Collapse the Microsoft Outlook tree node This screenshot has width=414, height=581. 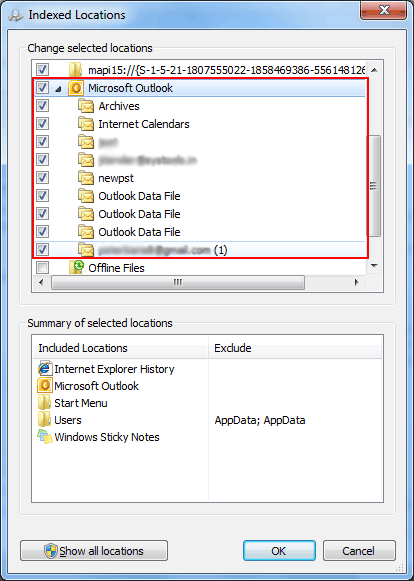coord(59,89)
